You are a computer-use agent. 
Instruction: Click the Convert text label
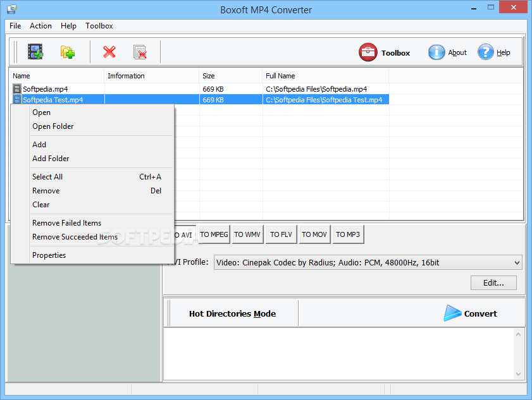pos(480,314)
